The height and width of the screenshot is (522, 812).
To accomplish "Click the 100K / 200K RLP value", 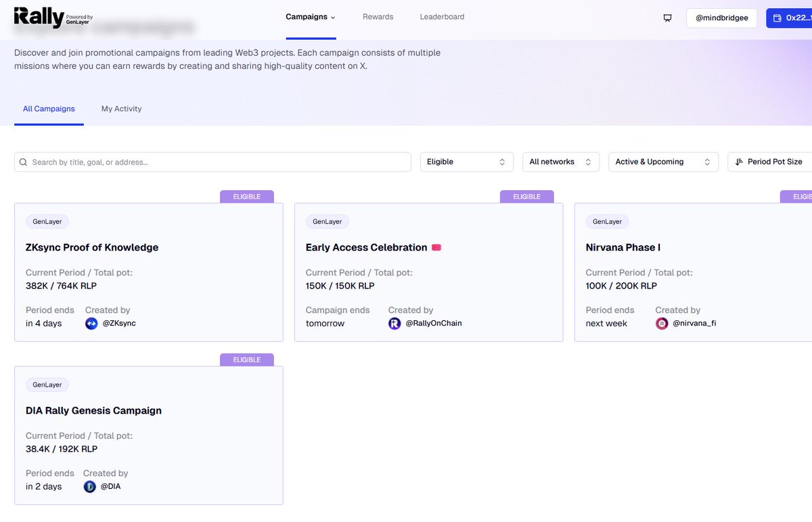I will pyautogui.click(x=621, y=286).
